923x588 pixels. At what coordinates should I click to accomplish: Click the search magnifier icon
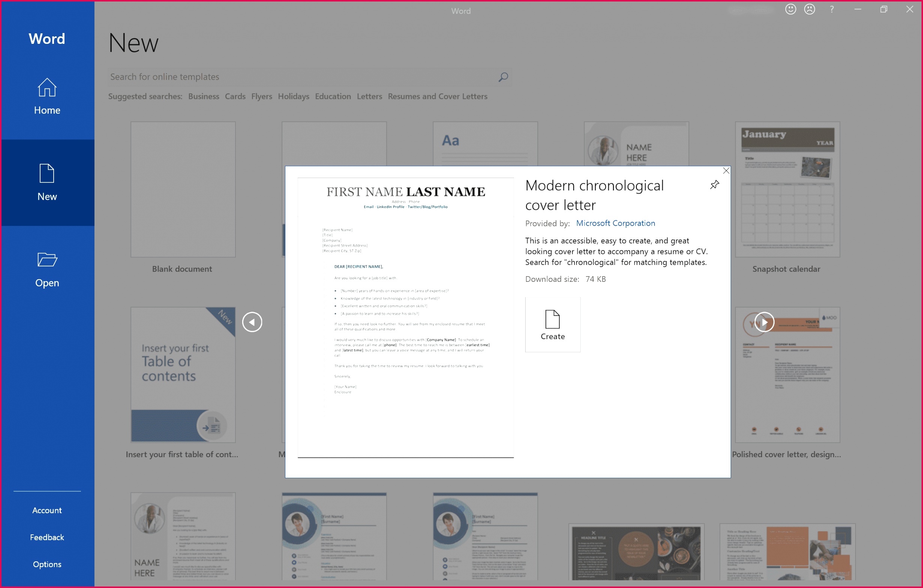[x=503, y=77]
